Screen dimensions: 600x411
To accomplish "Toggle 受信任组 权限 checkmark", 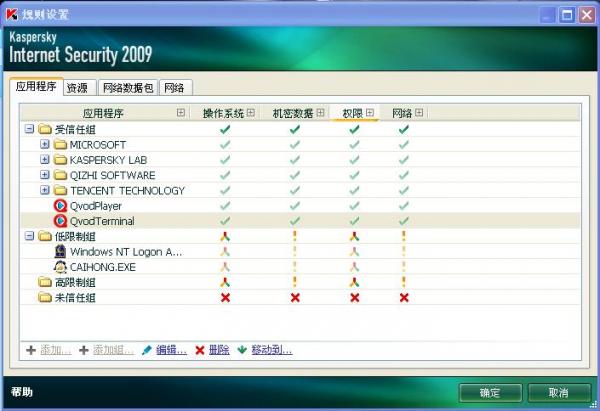I will pyautogui.click(x=354, y=129).
